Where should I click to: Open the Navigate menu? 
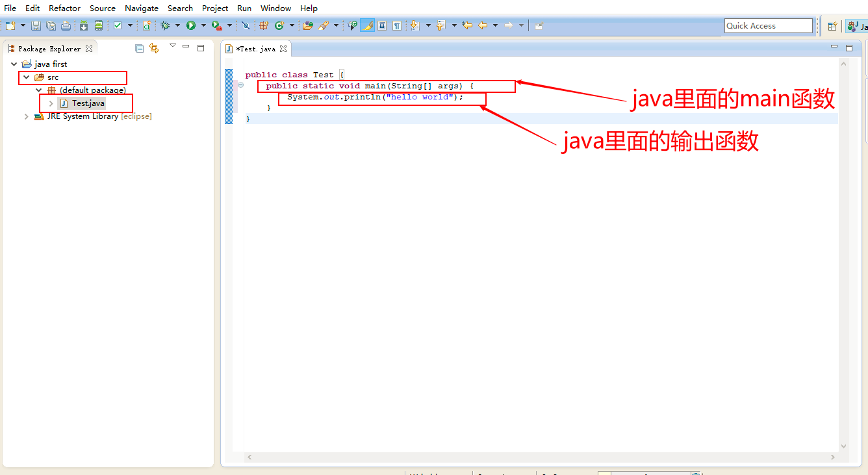[x=142, y=8]
